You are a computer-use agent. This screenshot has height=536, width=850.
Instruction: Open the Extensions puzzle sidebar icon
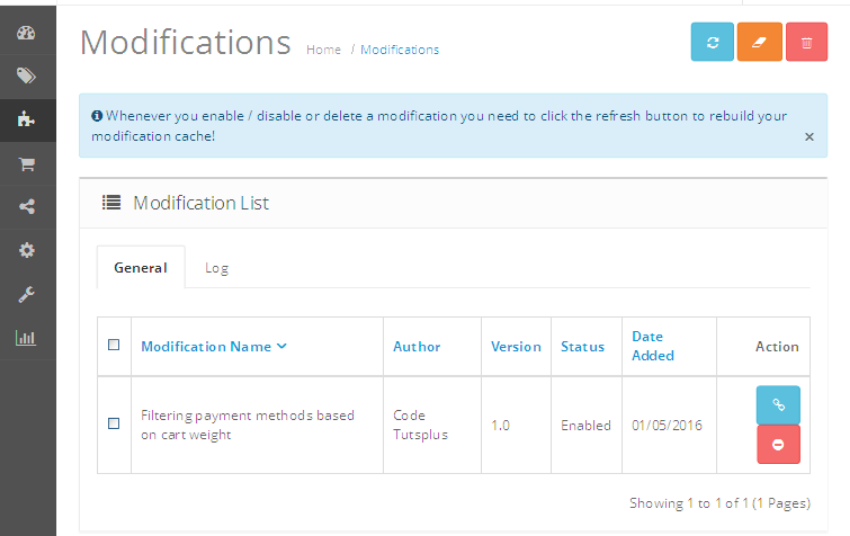point(26,120)
